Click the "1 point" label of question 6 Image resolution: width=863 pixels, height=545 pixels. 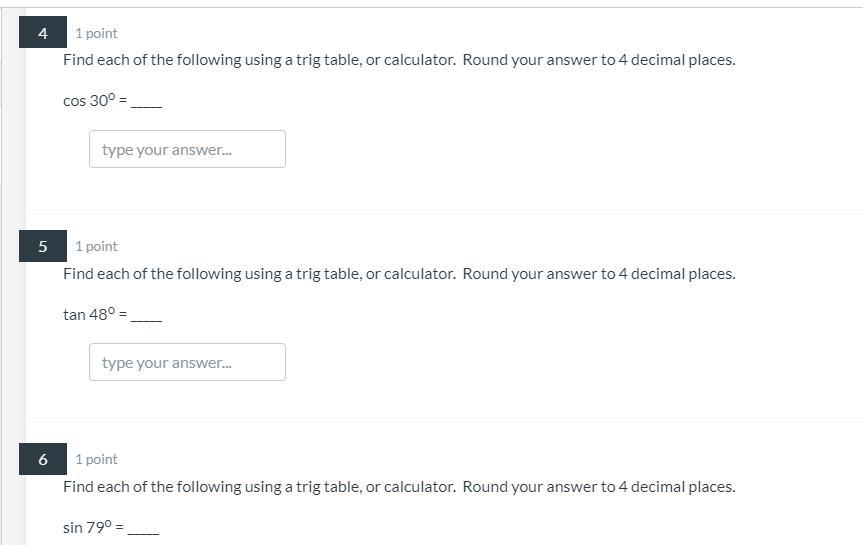coord(96,459)
